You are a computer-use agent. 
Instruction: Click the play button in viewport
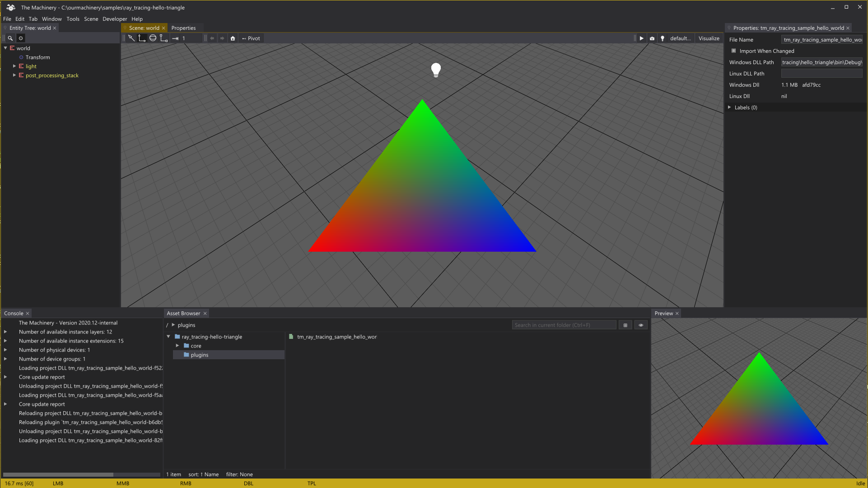[x=641, y=38]
